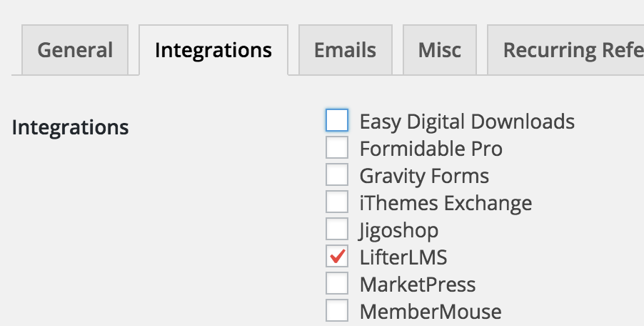Click the Easy Digital Downloads label
Image resolution: width=644 pixels, height=326 pixels.
tap(467, 122)
